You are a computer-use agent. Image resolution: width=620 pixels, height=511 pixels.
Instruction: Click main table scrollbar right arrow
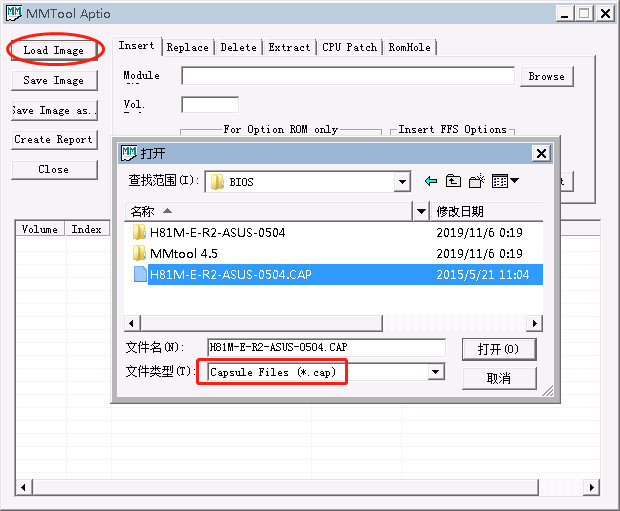coord(592,487)
